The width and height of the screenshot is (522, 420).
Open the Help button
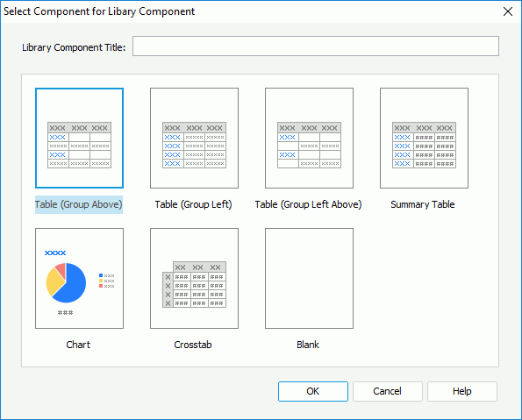tap(462, 391)
